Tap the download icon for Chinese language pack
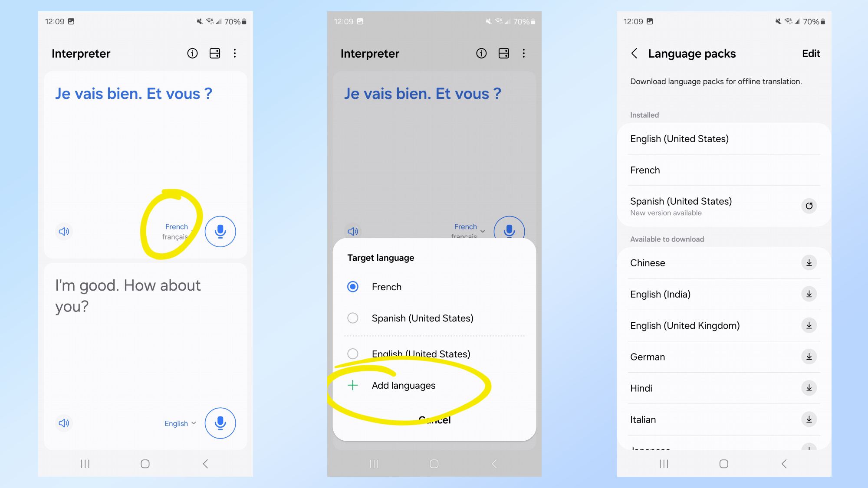The width and height of the screenshot is (868, 488). (x=809, y=263)
